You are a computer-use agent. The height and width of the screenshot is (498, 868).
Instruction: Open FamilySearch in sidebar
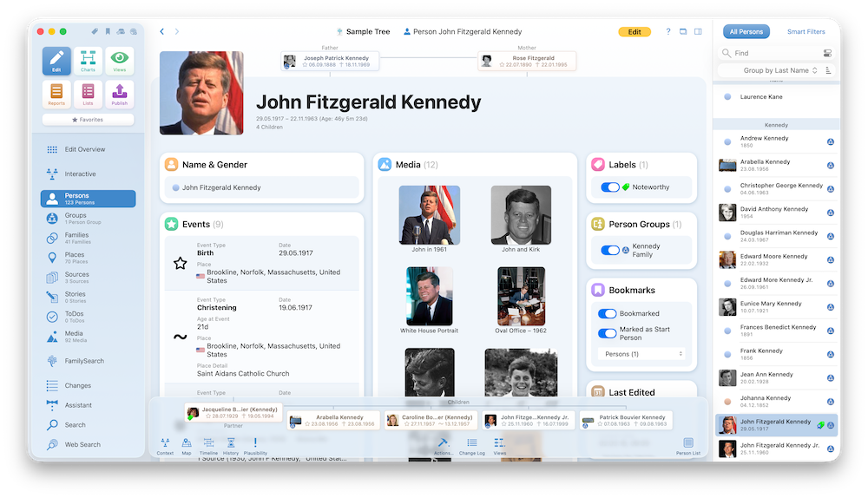point(88,361)
